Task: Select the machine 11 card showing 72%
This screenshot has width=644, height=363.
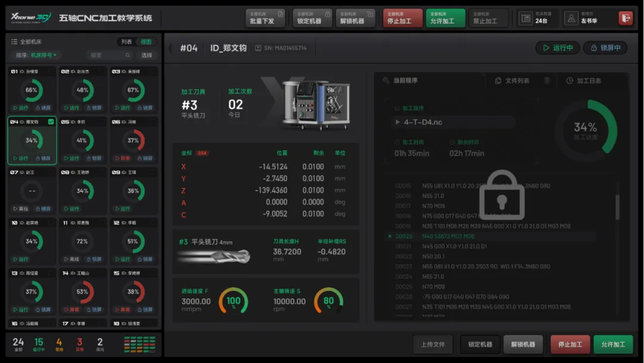Action: click(83, 241)
